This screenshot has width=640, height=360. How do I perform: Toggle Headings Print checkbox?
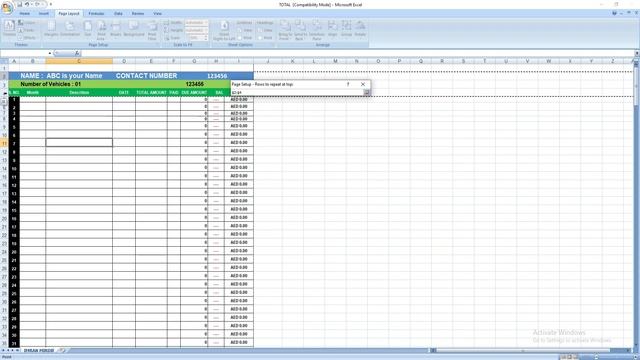(x=260, y=38)
